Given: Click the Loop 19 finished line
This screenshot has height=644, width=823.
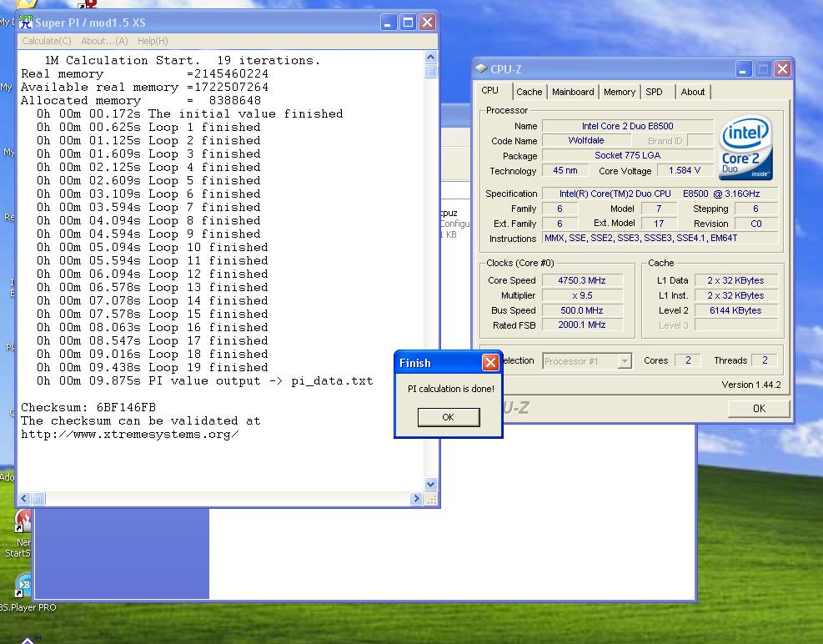Looking at the screenshot, I should coord(153,368).
